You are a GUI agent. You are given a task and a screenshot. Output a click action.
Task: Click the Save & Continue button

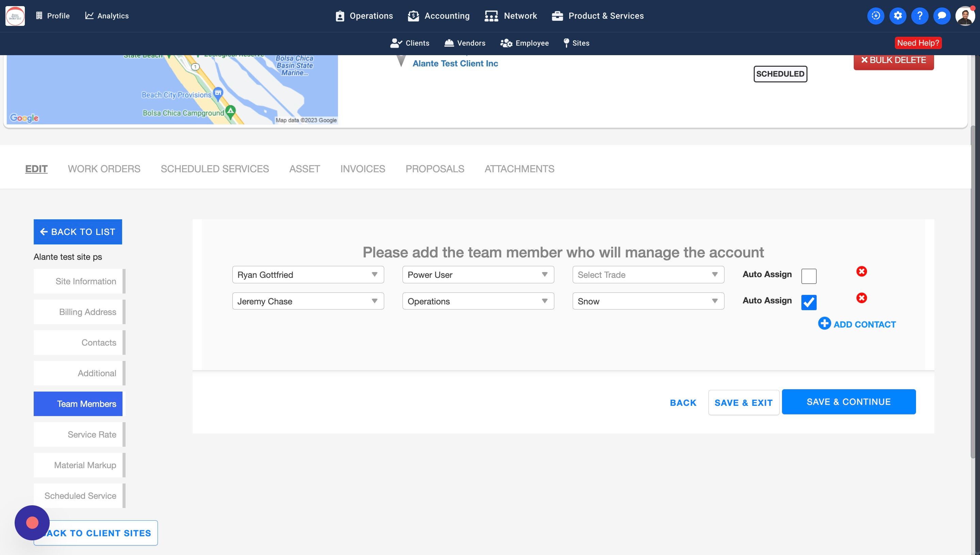[848, 402]
